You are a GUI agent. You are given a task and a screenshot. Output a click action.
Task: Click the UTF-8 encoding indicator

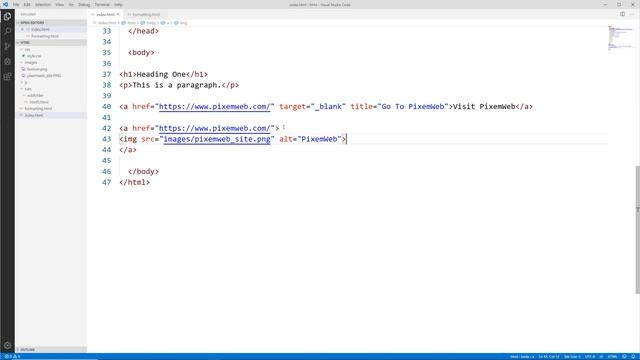pos(590,357)
